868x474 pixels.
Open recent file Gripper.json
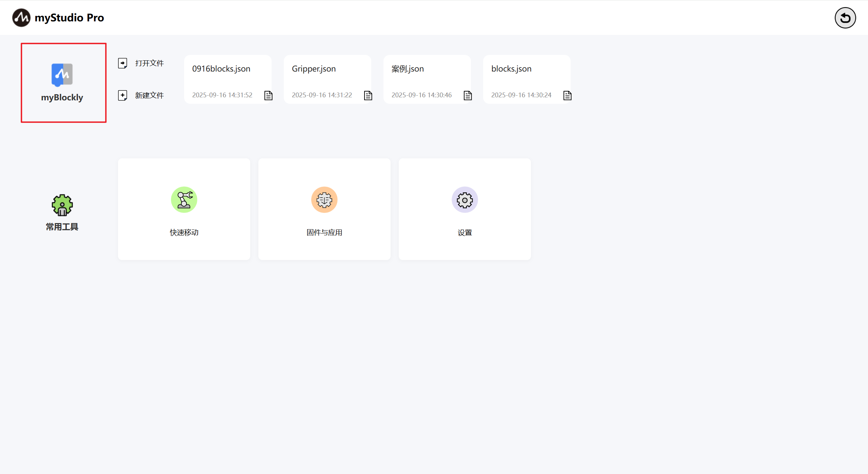click(314, 69)
